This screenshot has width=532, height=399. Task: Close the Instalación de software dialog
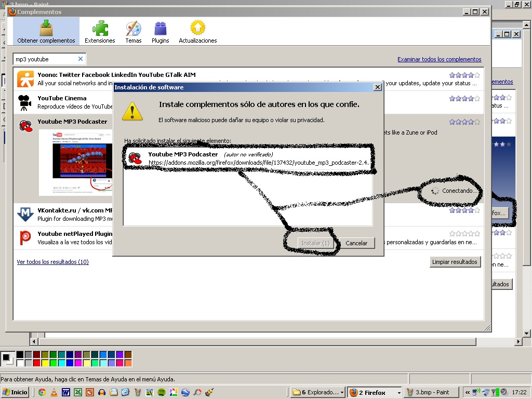pos(377,87)
